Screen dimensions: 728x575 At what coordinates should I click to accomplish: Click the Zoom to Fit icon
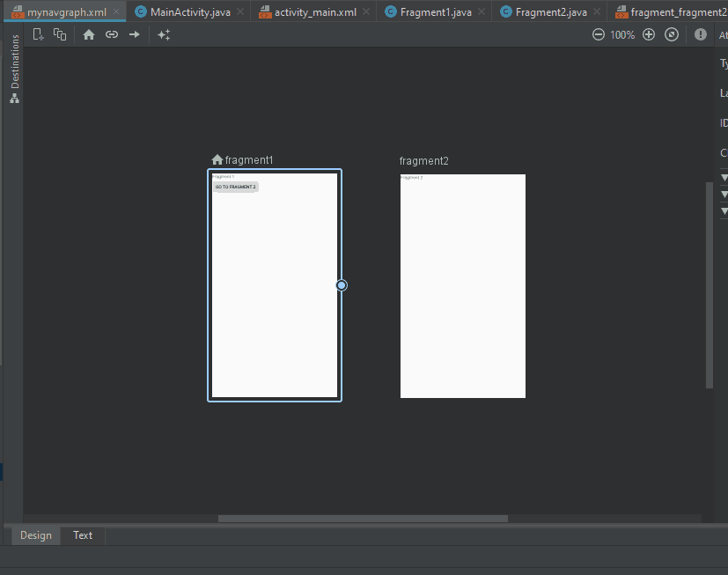pos(672,34)
